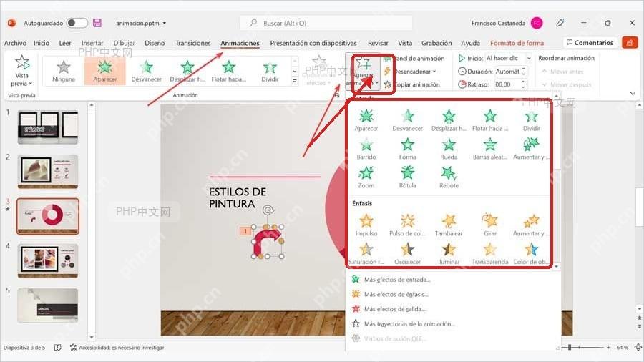Viewport: 644px width, 362px height.
Task: Pick Dividir in the ribbon animation gallery
Action: (270, 71)
